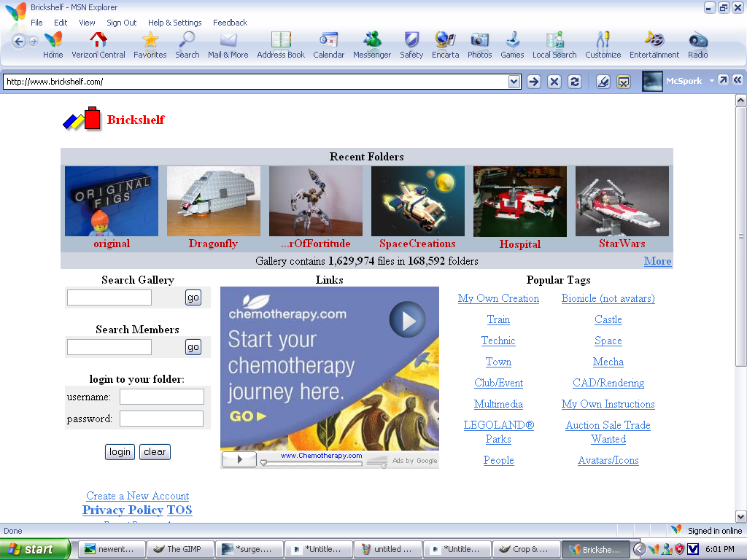Screen dimensions: 747x560
Task: Open the Radio icon
Action: (698, 45)
